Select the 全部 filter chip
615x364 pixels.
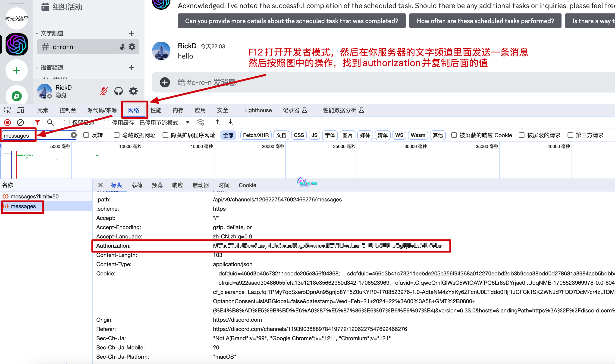tap(228, 135)
